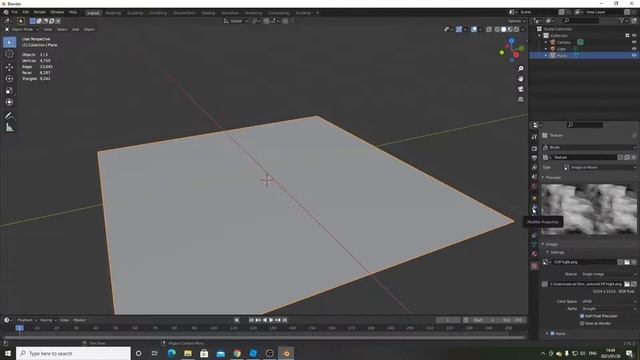Switch to the Sculpting workspace tab
The width and height of the screenshot is (640, 360).
[x=135, y=13]
